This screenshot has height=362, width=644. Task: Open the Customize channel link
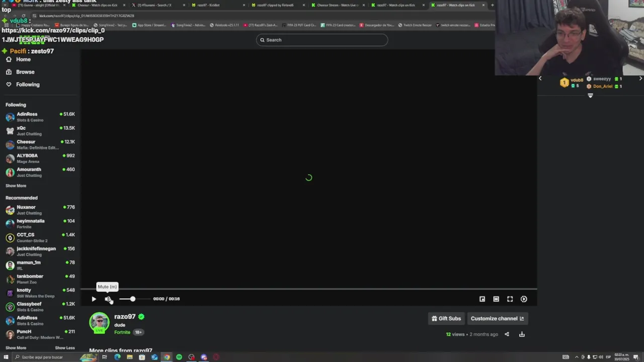497,318
